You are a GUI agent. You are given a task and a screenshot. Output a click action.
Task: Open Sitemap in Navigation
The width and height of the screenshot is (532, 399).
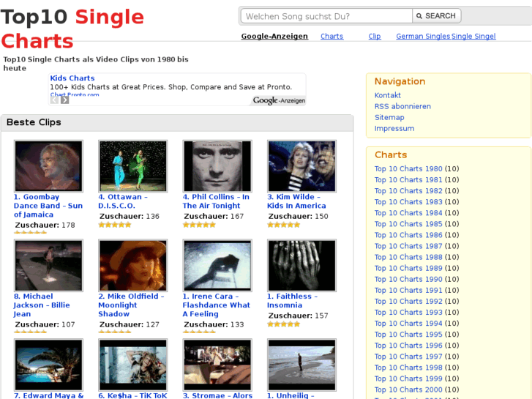coord(389,117)
